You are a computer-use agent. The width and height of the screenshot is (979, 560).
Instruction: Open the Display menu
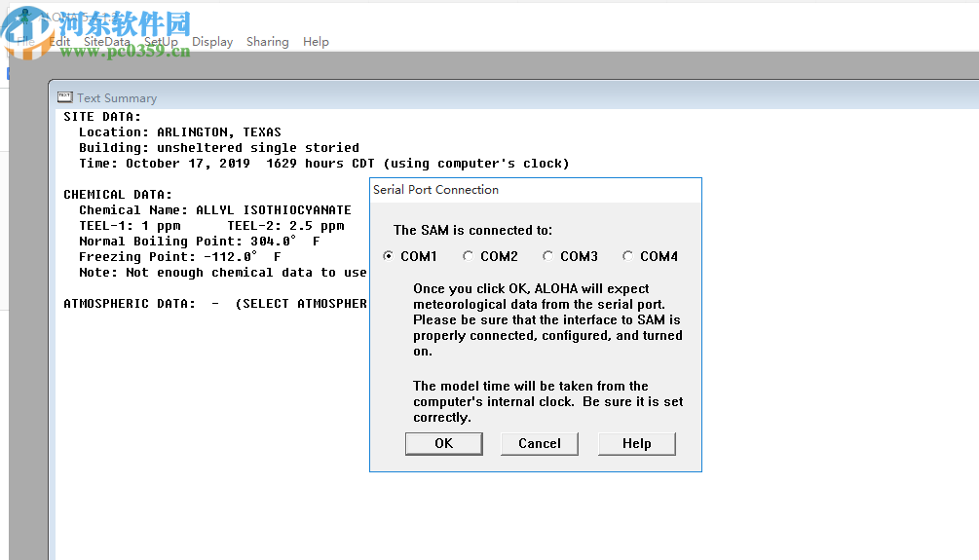point(212,42)
